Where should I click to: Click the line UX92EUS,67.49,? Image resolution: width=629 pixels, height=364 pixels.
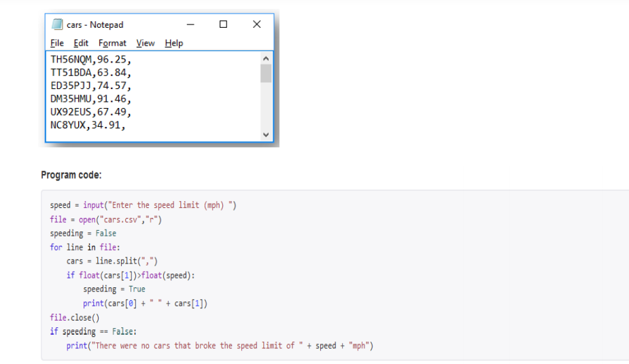91,112
